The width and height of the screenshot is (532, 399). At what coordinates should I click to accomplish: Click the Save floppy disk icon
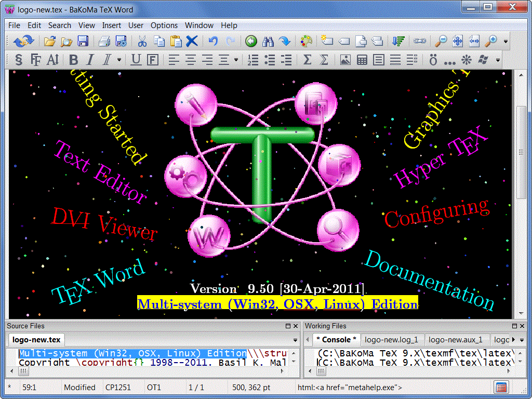click(83, 41)
